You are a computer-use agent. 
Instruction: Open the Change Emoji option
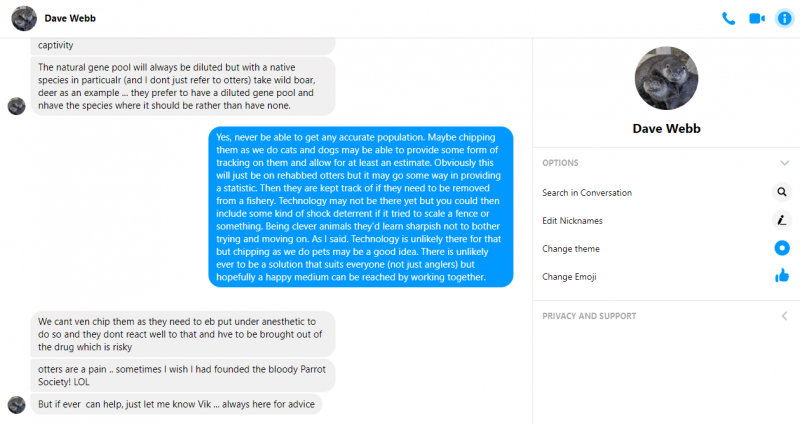coord(571,276)
